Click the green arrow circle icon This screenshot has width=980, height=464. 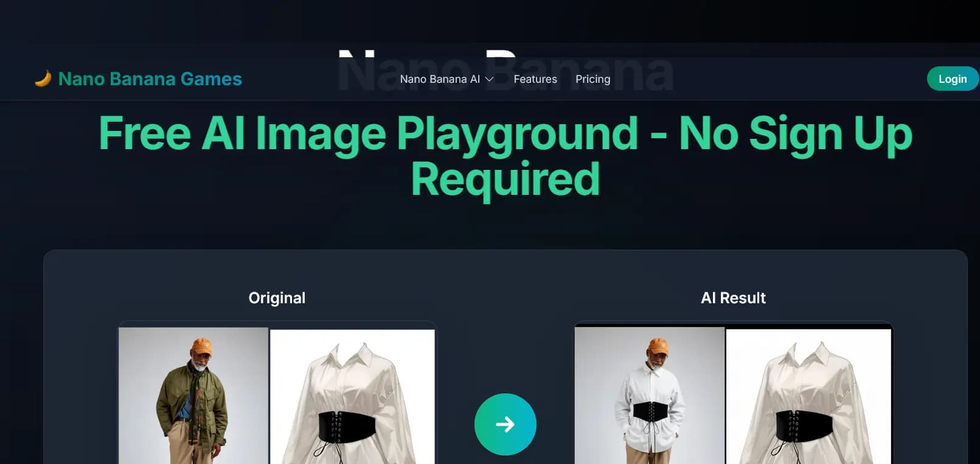505,424
